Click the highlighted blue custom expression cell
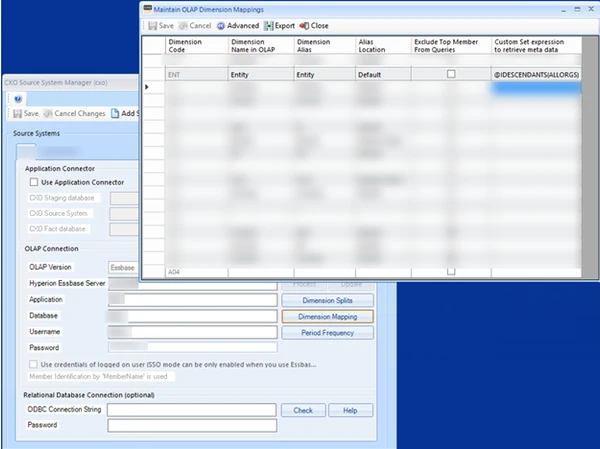Image resolution: width=600 pixels, height=449 pixels. (536, 88)
